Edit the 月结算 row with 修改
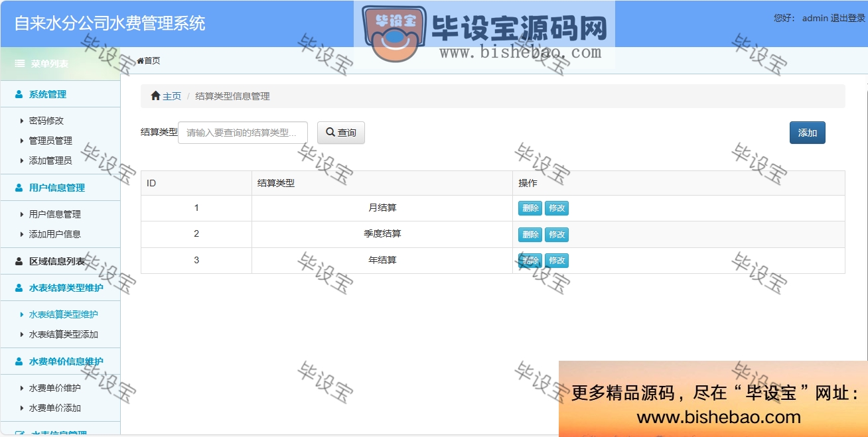Viewport: 868px width, 437px height. point(557,208)
